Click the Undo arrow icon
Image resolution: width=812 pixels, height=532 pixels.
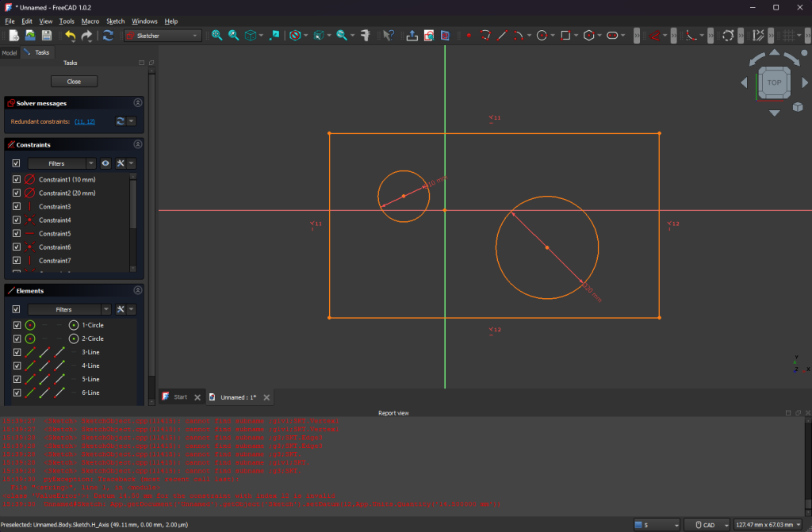point(70,36)
